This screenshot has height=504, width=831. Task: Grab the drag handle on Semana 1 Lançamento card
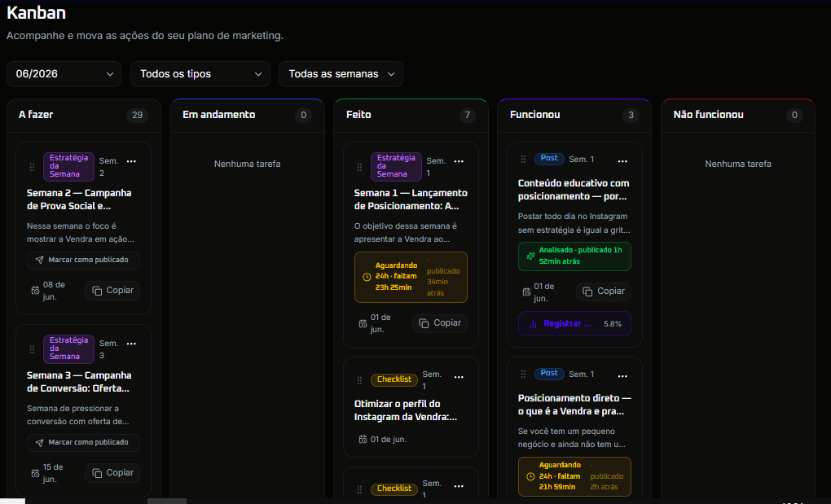pyautogui.click(x=359, y=167)
